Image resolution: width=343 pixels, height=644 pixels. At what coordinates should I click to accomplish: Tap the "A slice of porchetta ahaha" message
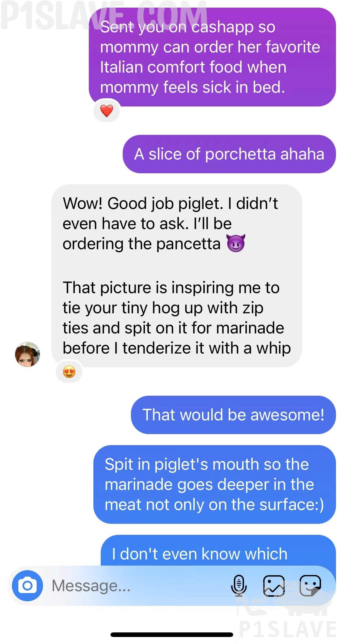point(229,154)
